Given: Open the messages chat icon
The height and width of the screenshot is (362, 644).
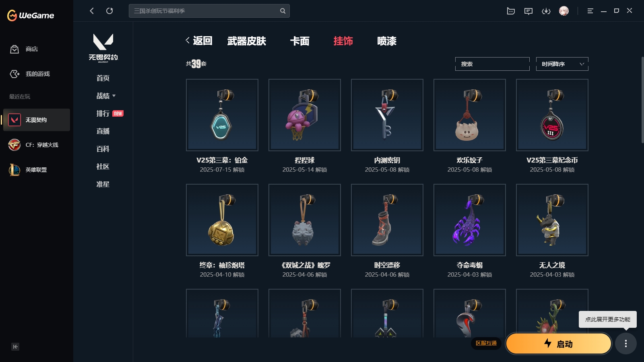Looking at the screenshot, I should pyautogui.click(x=528, y=11).
